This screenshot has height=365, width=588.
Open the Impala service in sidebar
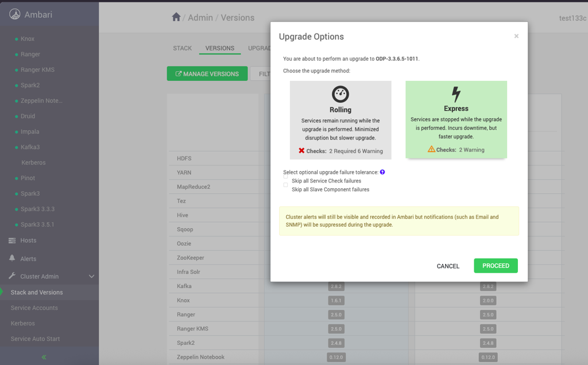pos(30,131)
